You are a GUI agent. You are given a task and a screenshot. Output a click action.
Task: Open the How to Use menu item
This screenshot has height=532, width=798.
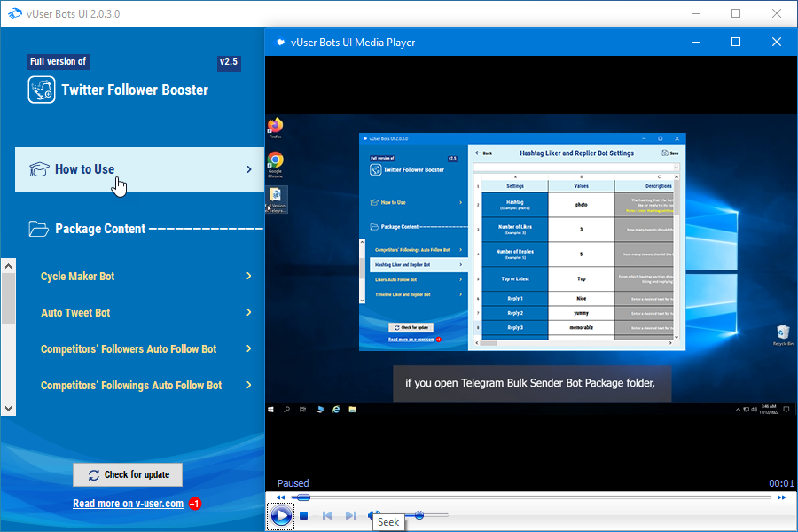139,169
